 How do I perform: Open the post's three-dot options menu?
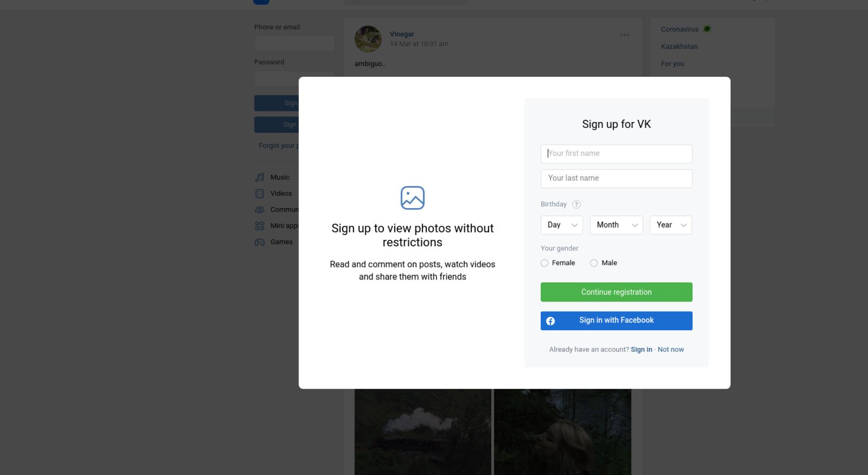point(625,35)
